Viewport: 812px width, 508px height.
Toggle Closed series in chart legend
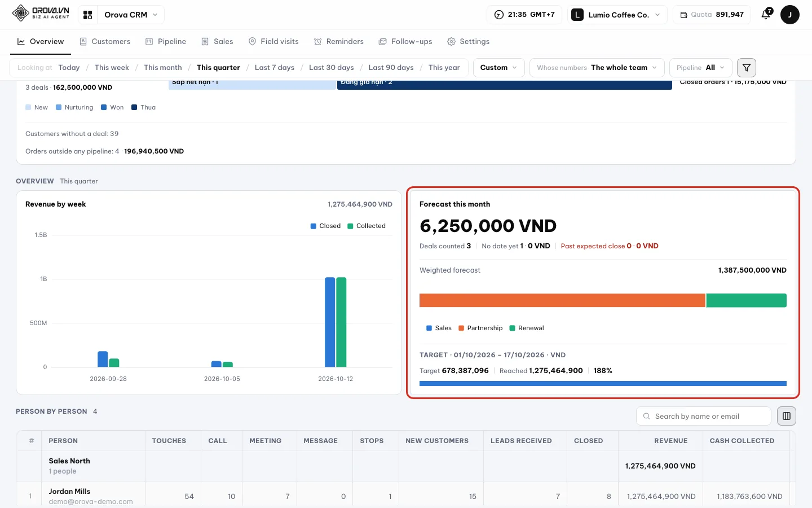325,226
